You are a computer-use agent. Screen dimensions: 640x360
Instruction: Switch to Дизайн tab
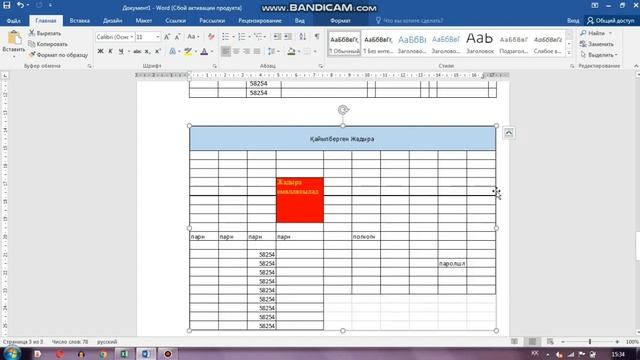pyautogui.click(x=112, y=20)
